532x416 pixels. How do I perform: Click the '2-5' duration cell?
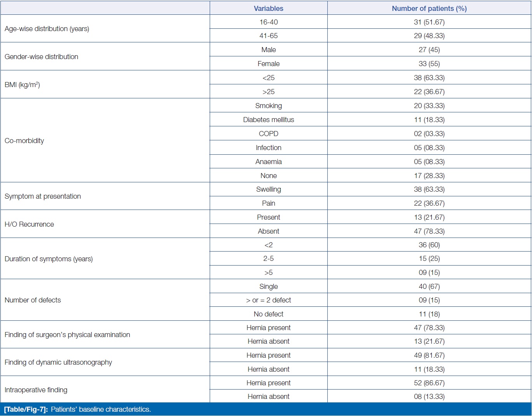pos(268,259)
